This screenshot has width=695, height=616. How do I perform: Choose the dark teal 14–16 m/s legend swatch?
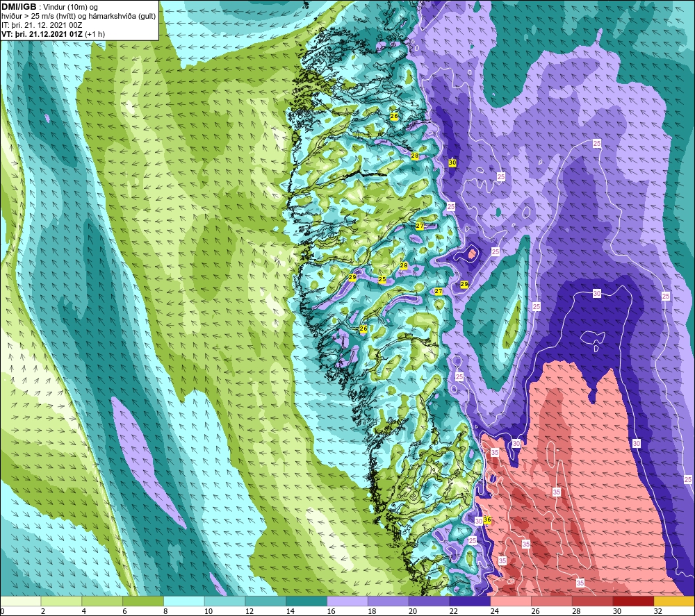pos(306,601)
